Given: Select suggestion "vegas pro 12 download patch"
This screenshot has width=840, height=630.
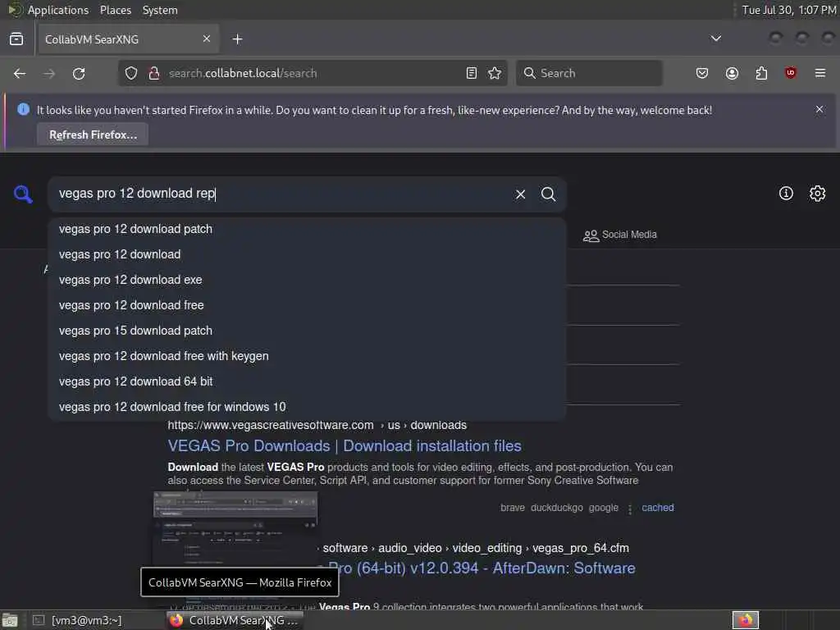Looking at the screenshot, I should coord(307,229).
